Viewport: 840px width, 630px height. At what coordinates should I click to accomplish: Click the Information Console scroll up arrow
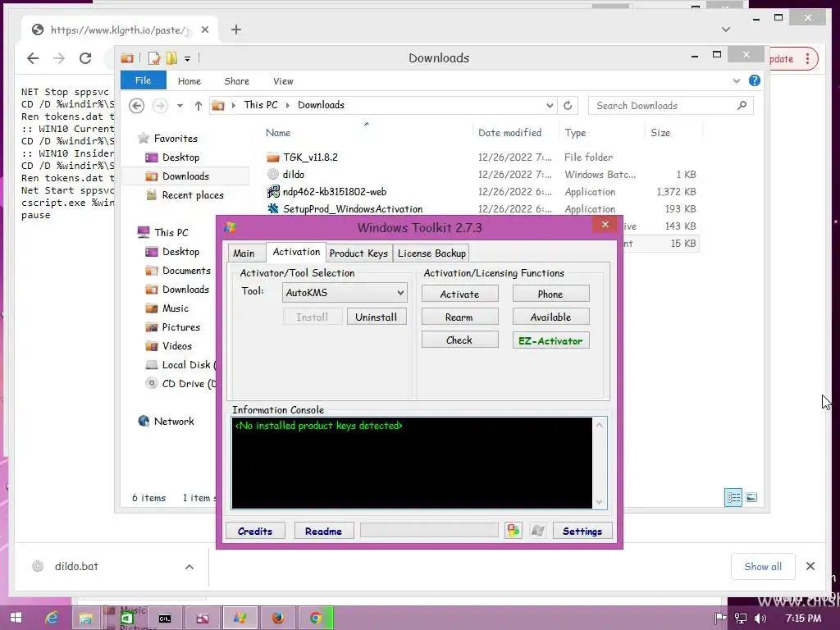pos(600,426)
